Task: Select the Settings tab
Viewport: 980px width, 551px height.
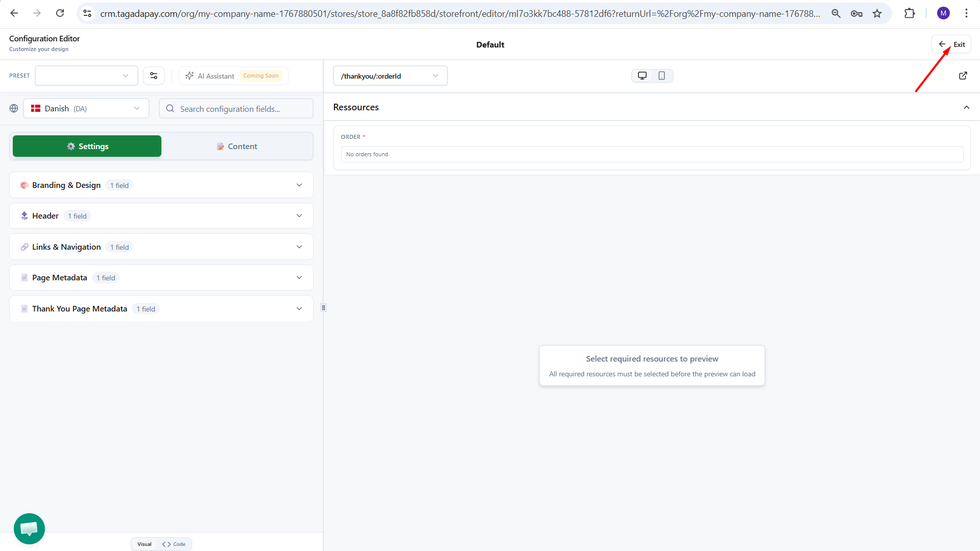Action: [x=87, y=146]
